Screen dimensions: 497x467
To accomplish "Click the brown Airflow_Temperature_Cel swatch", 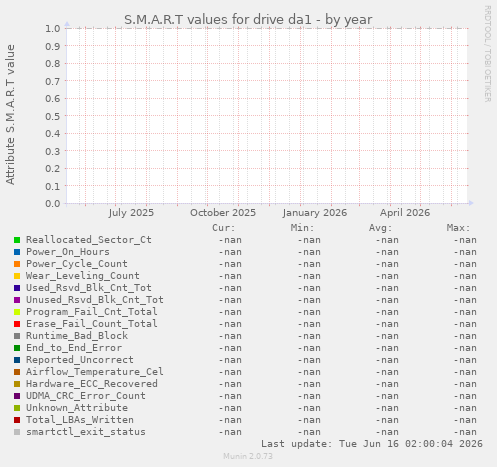I will tap(17, 372).
